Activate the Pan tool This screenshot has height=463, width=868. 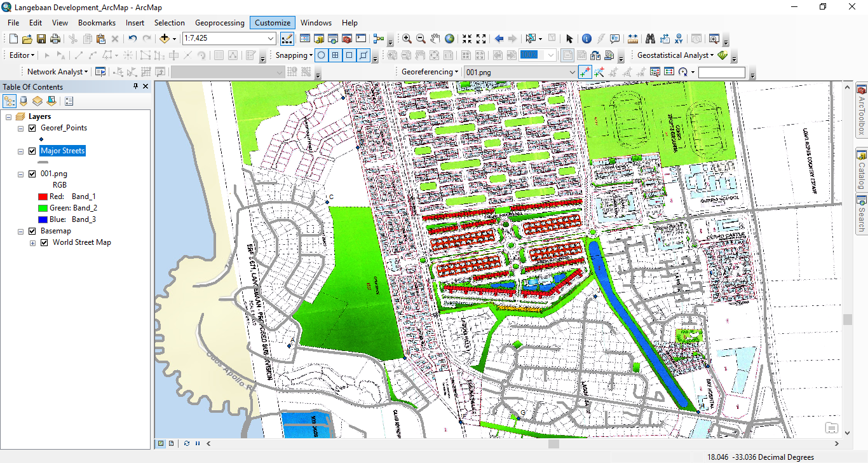(x=435, y=38)
